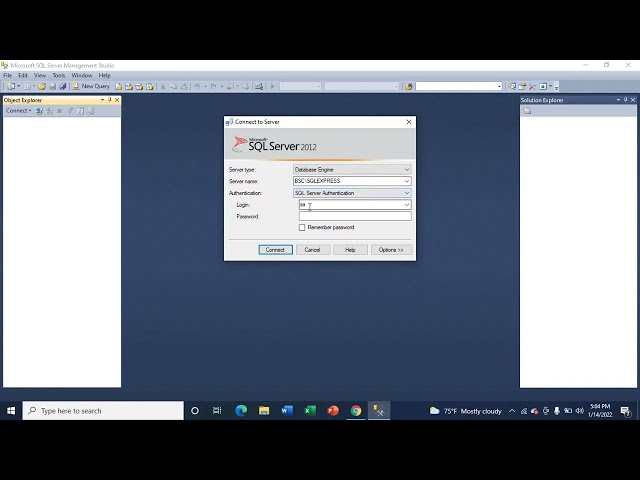Click the Connect button in dialog

tap(276, 250)
